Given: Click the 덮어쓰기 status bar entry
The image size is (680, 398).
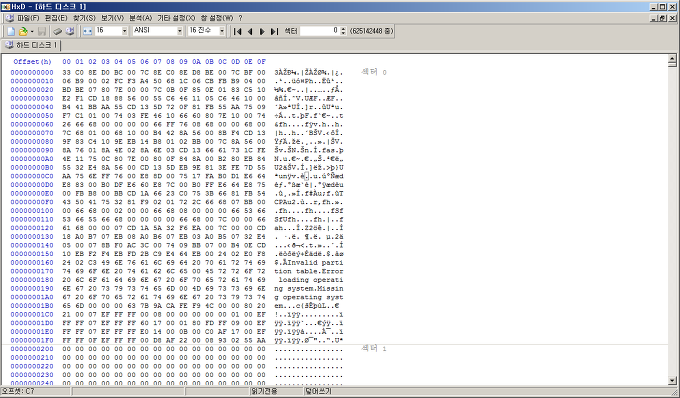Looking at the screenshot, I should coord(318,391).
